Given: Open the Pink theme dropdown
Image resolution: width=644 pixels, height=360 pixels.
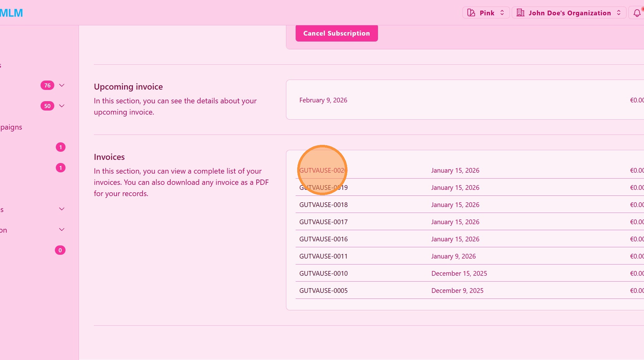Looking at the screenshot, I should click(486, 13).
